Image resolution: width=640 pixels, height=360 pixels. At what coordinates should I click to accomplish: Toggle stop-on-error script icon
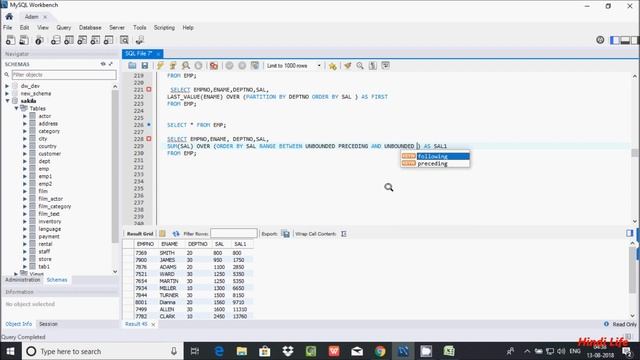pos(213,65)
